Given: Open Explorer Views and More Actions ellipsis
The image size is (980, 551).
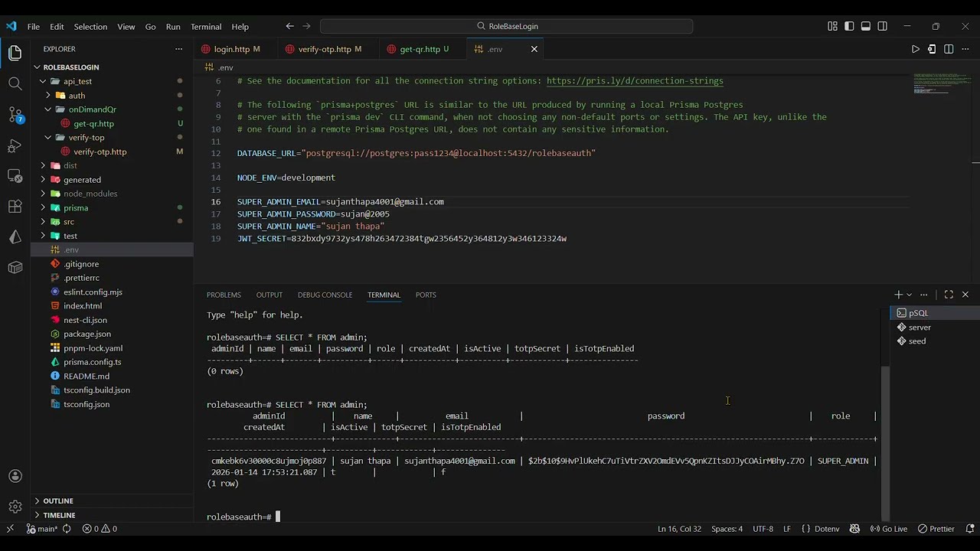Looking at the screenshot, I should point(178,49).
